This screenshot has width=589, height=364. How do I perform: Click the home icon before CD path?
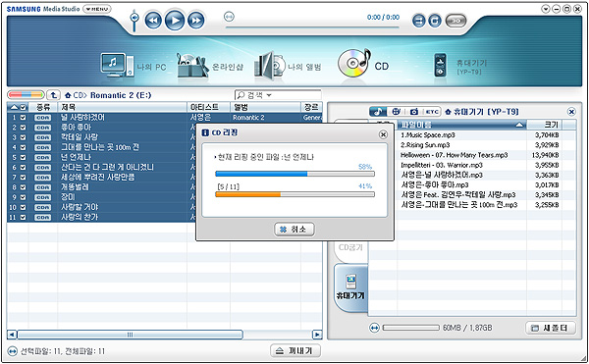coord(68,95)
